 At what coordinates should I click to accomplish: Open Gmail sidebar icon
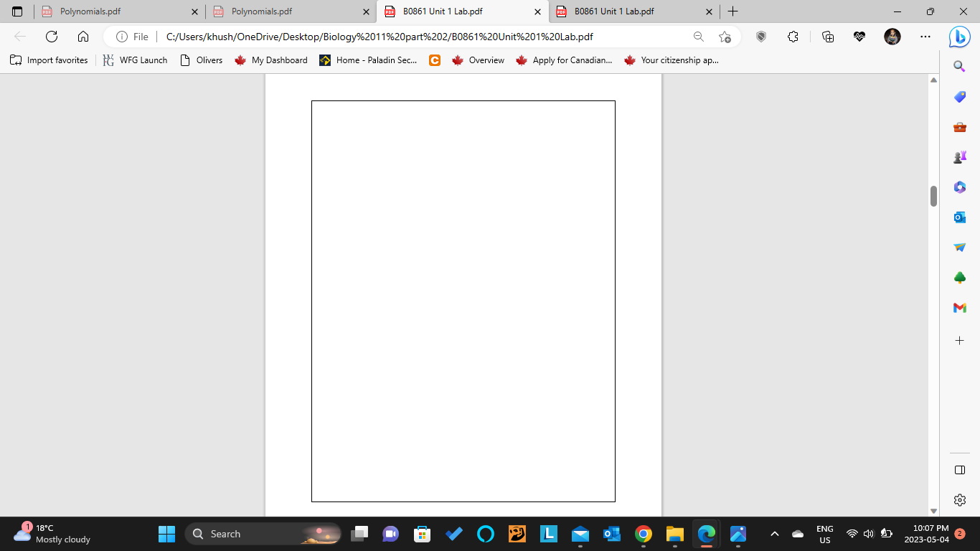point(959,308)
